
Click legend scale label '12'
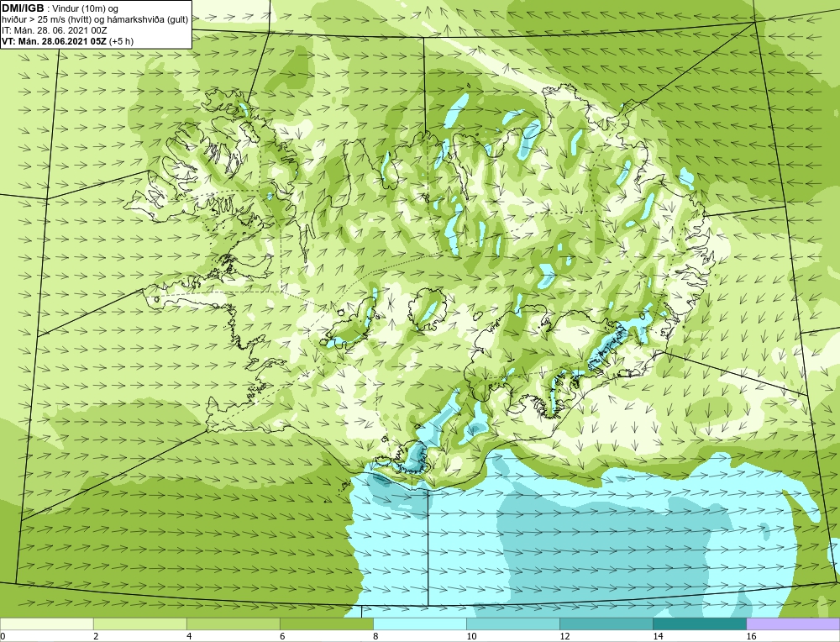coord(564,636)
